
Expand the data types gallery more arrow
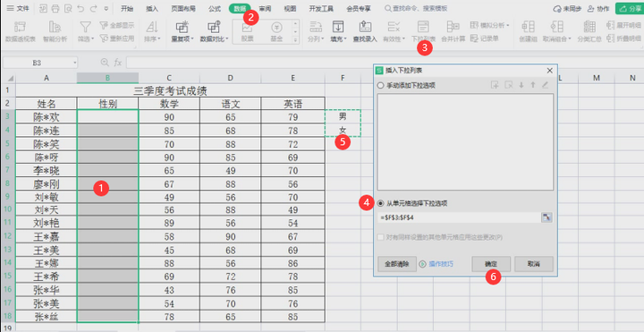[x=295, y=39]
